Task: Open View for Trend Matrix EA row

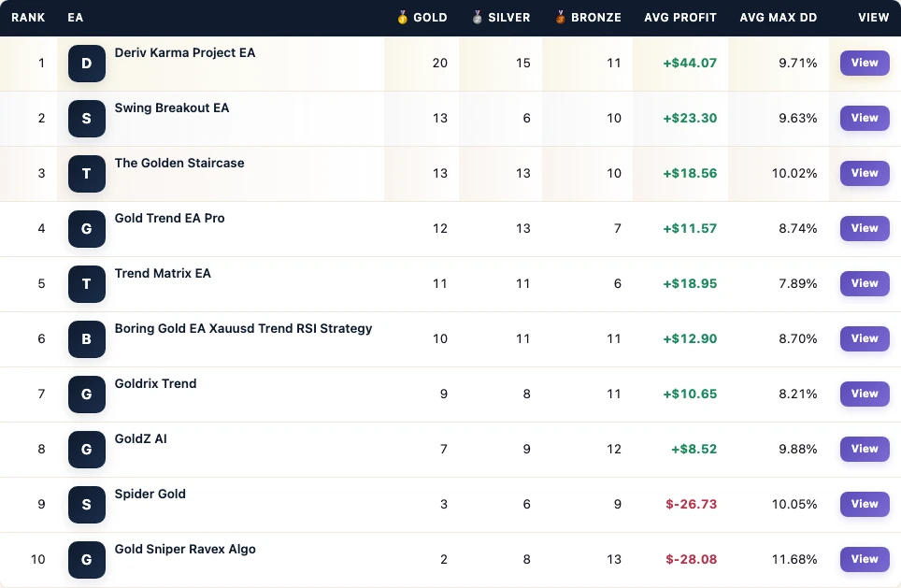Action: (865, 283)
